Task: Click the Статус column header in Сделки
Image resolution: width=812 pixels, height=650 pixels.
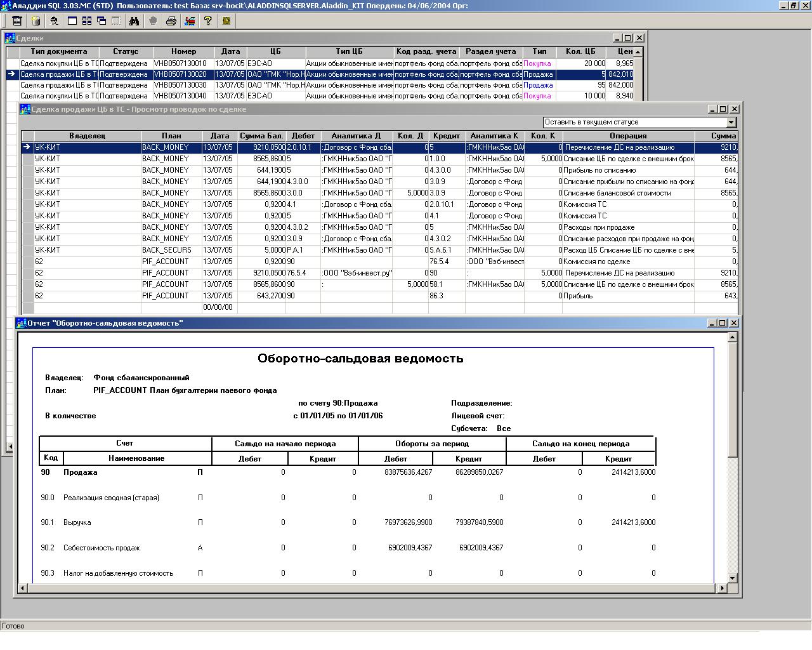Action: pos(126,51)
